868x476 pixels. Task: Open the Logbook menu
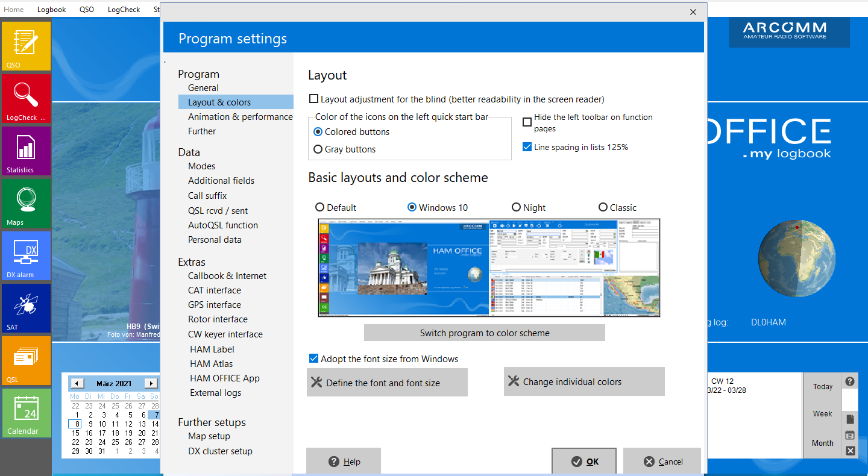(51, 9)
